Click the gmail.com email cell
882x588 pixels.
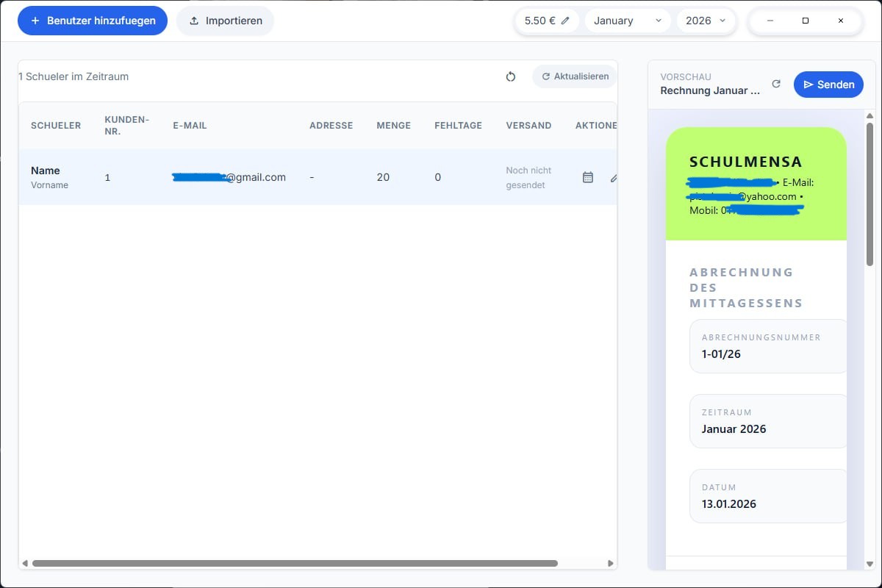click(x=229, y=177)
